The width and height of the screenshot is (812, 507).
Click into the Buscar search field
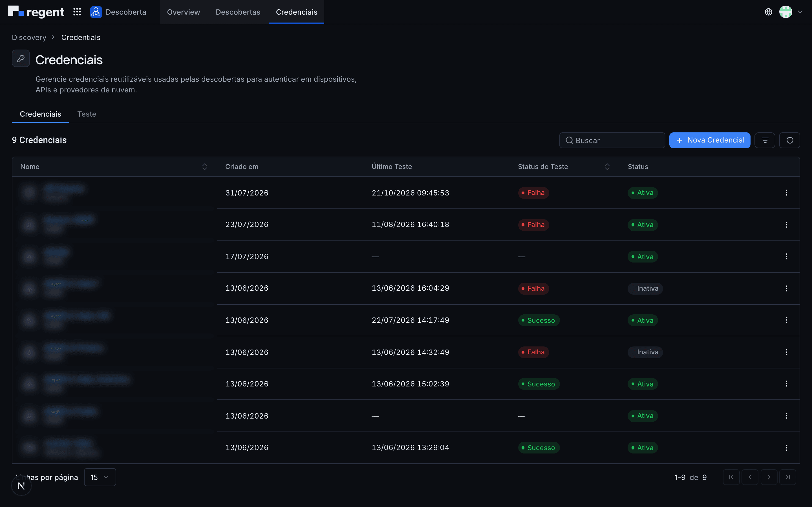612,140
